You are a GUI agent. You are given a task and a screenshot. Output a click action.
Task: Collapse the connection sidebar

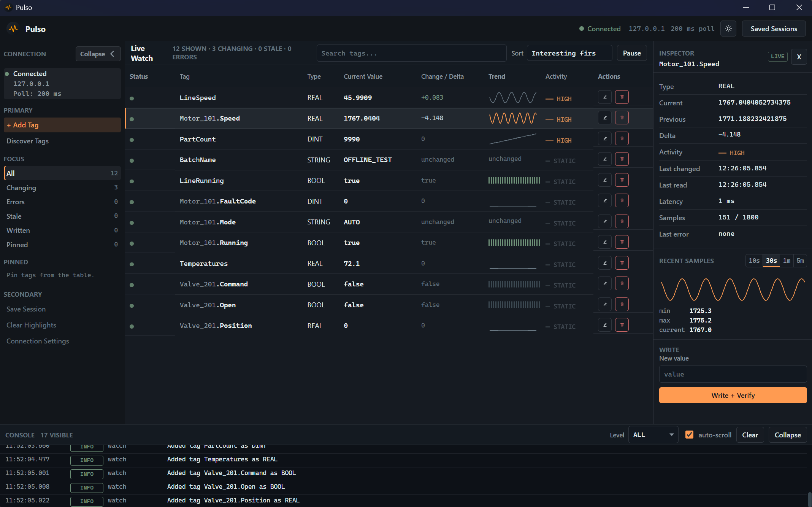98,54
